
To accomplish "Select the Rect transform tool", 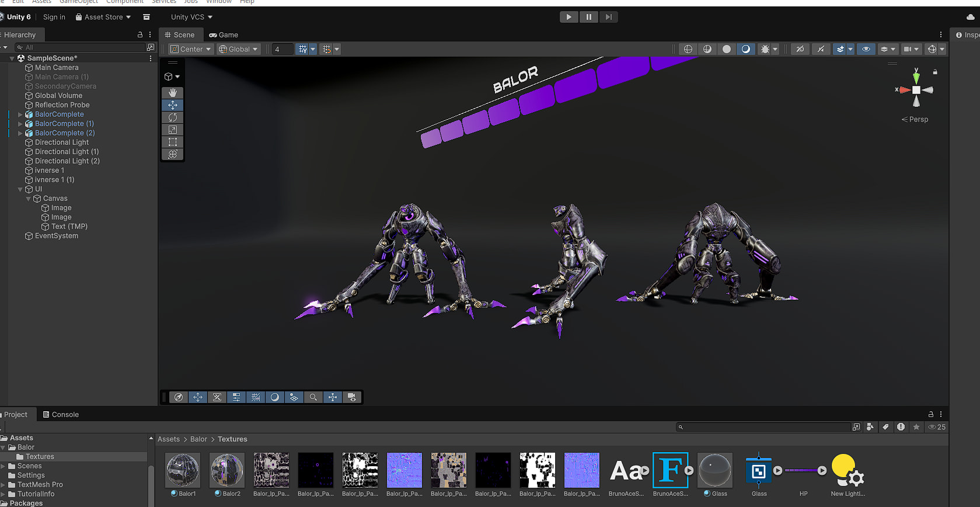I will point(173,142).
